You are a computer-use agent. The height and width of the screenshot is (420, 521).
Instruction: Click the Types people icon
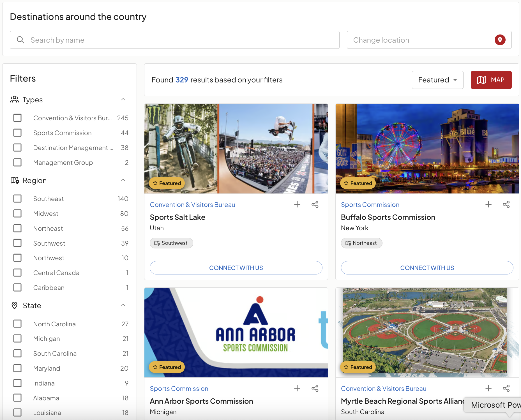point(15,100)
